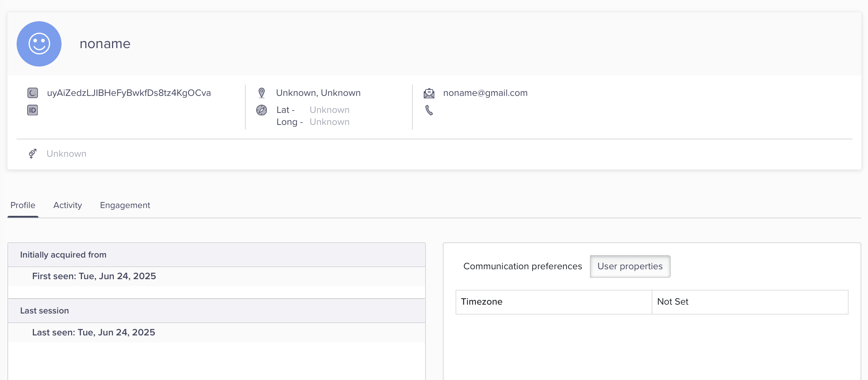The height and width of the screenshot is (380, 868).
Task: Click the Last session section header
Action: [x=45, y=310]
